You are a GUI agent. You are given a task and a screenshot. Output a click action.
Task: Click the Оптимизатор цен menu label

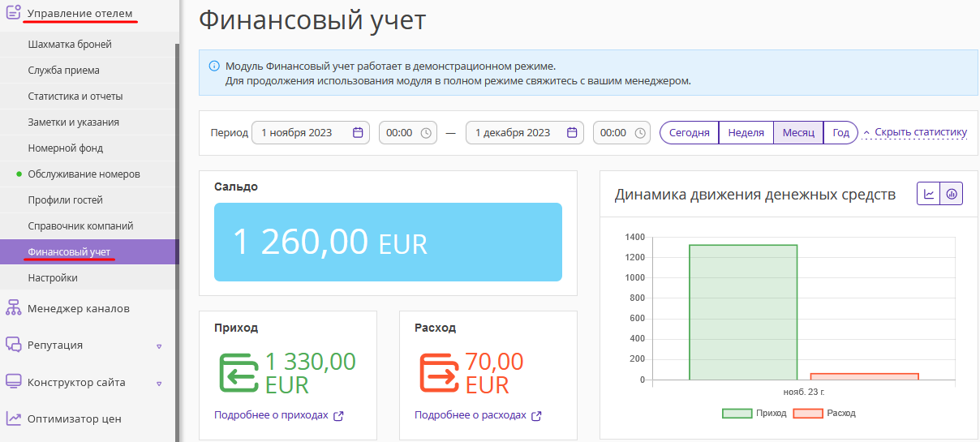74,419
